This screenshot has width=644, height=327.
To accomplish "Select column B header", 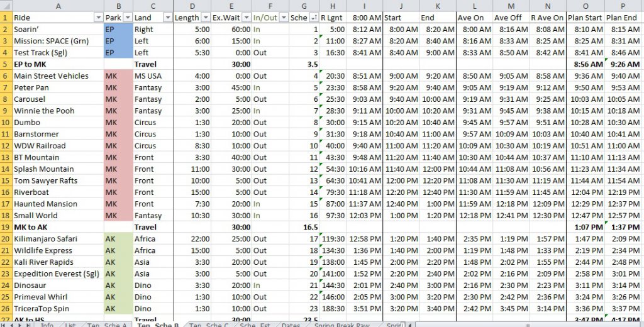I will (x=118, y=6).
